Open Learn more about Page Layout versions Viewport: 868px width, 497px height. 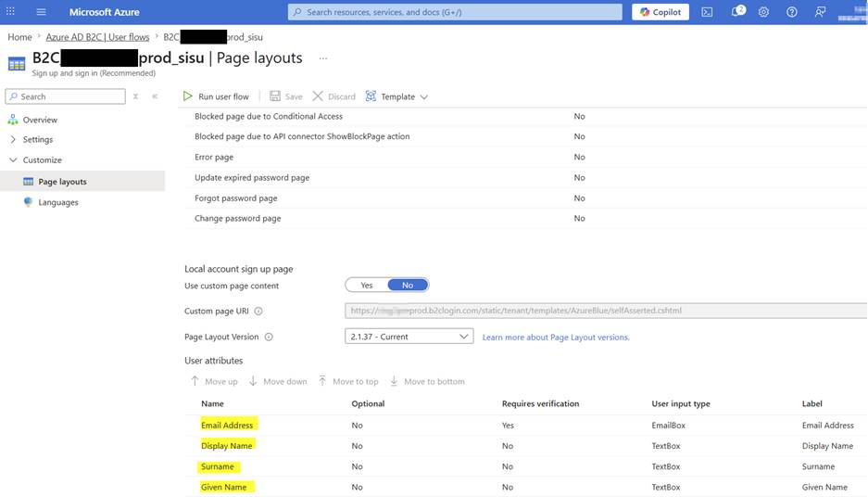(556, 337)
